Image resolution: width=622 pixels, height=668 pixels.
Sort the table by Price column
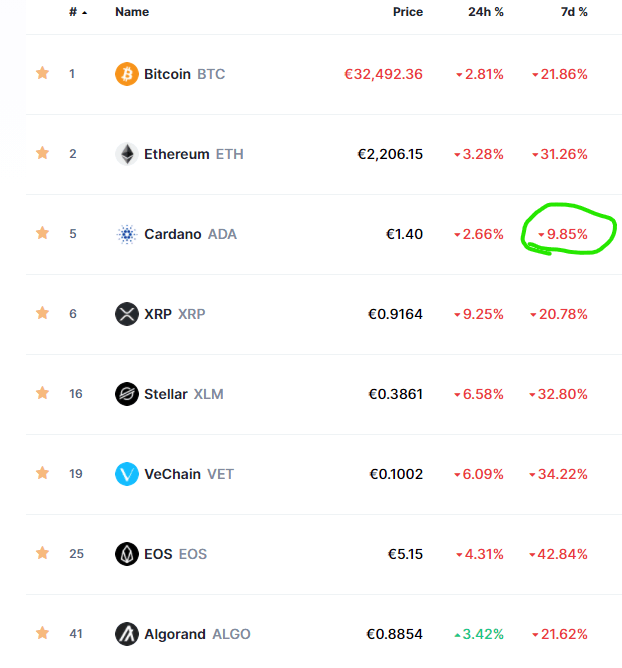[407, 12]
